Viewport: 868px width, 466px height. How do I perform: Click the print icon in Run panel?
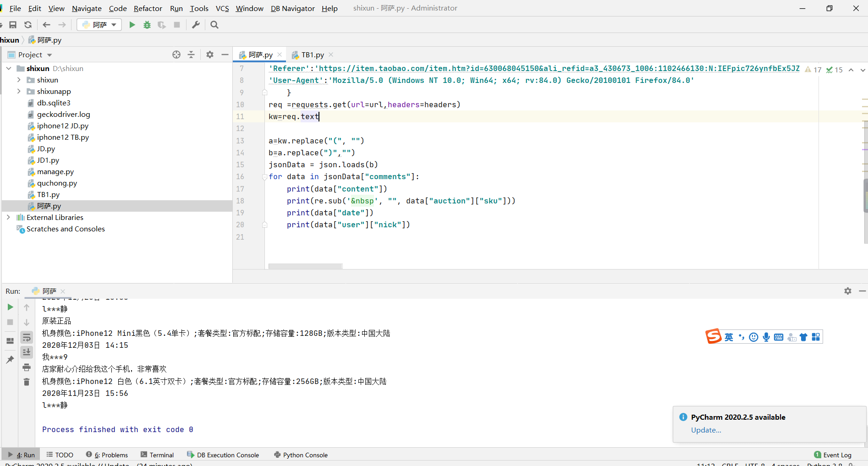point(27,367)
